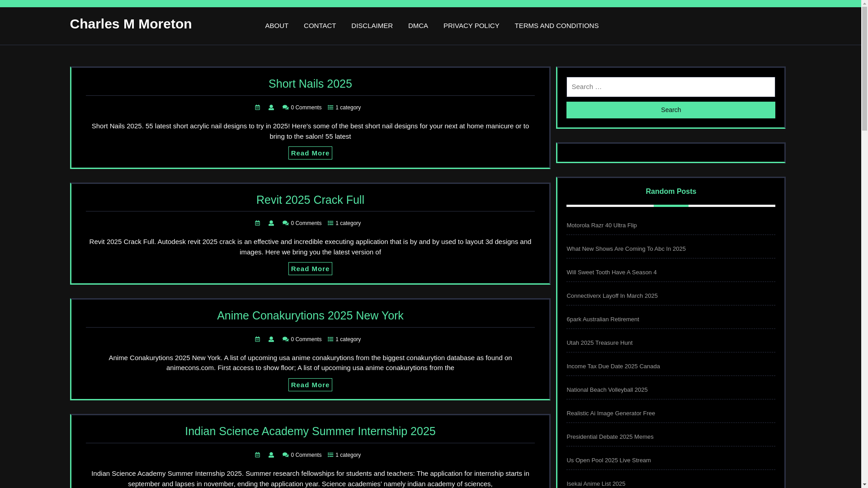Open 0 Comments link of Anime Conakurytions post
The height and width of the screenshot is (488, 868).
[x=306, y=339]
